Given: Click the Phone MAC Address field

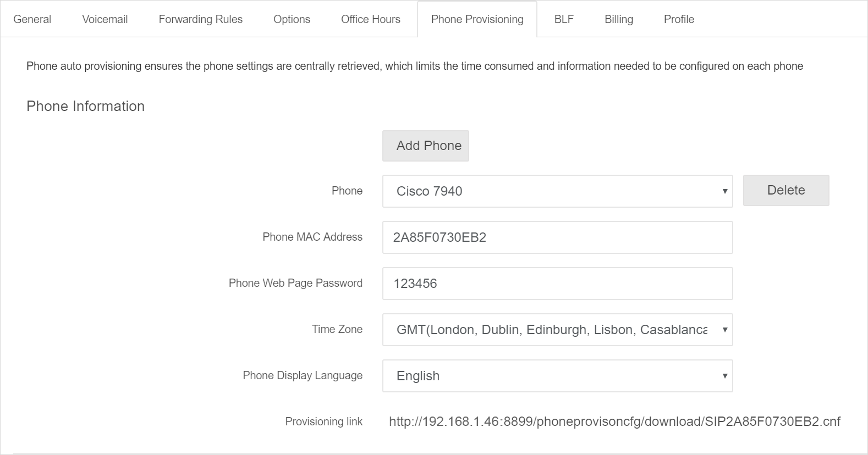Looking at the screenshot, I should click(558, 237).
